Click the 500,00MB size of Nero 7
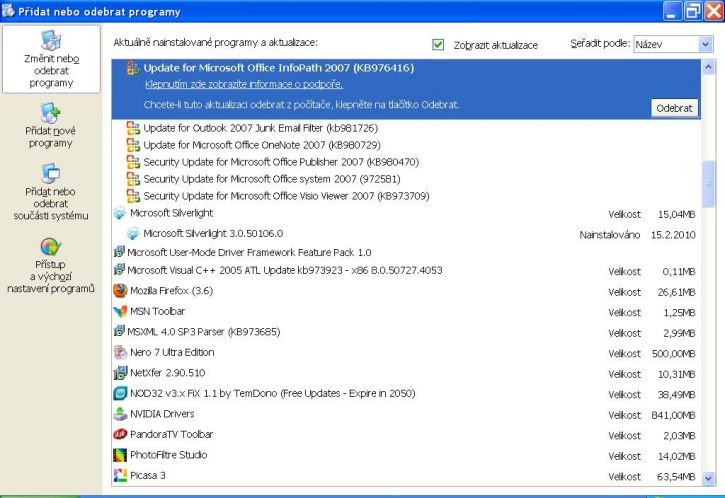Screen dimensions: 725x498 (673, 354)
